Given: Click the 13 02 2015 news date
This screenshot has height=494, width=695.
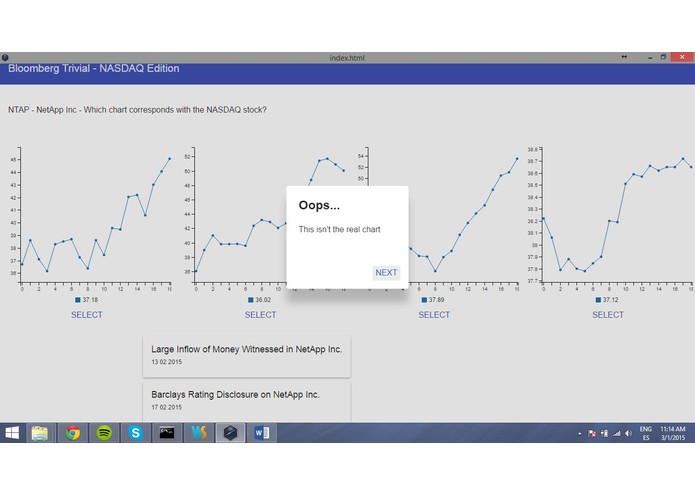Looking at the screenshot, I should point(167,362).
